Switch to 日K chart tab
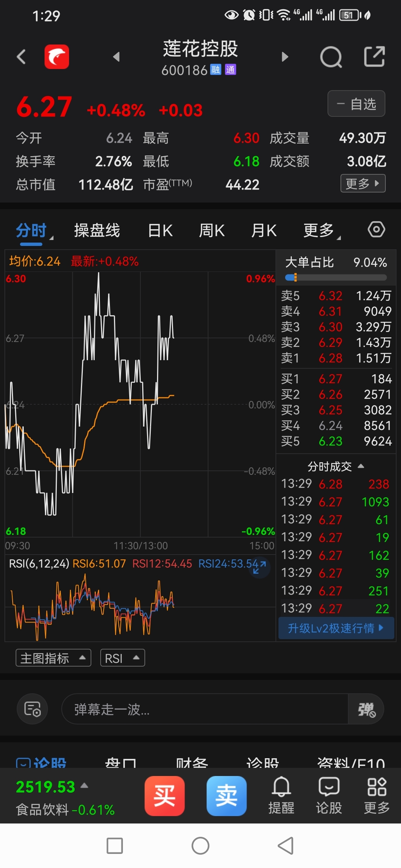 pos(160,230)
